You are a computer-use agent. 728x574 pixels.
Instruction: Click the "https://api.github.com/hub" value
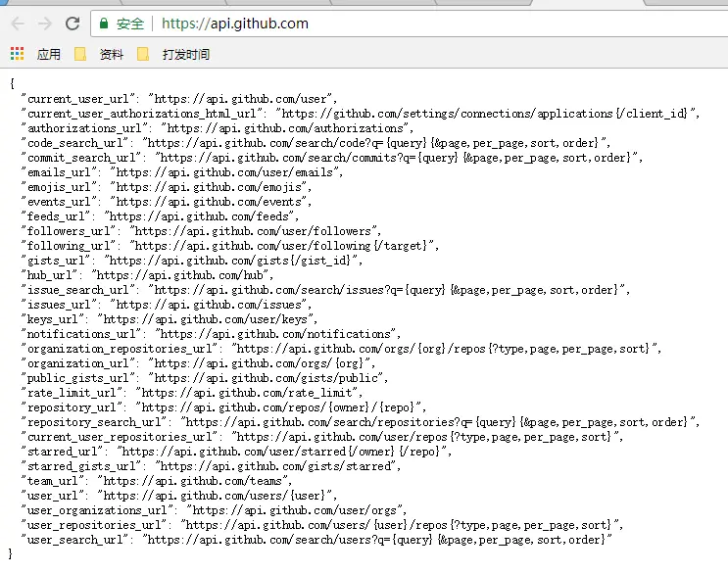[x=180, y=275]
